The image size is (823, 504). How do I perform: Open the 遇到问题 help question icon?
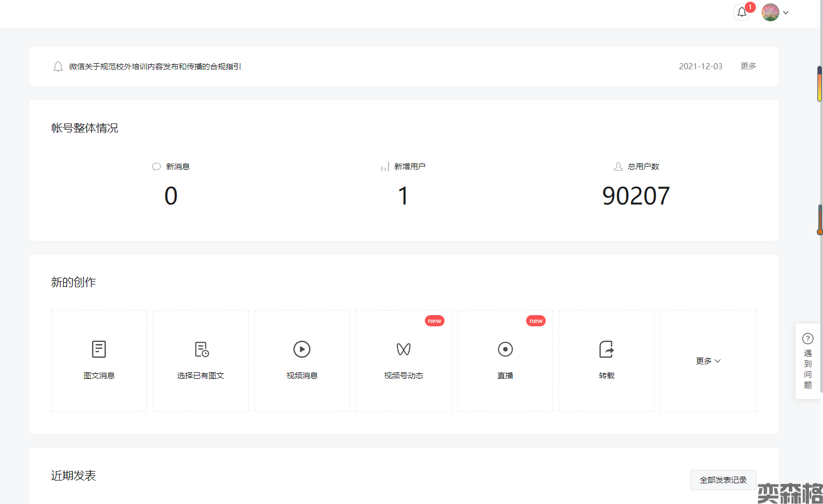tap(808, 339)
